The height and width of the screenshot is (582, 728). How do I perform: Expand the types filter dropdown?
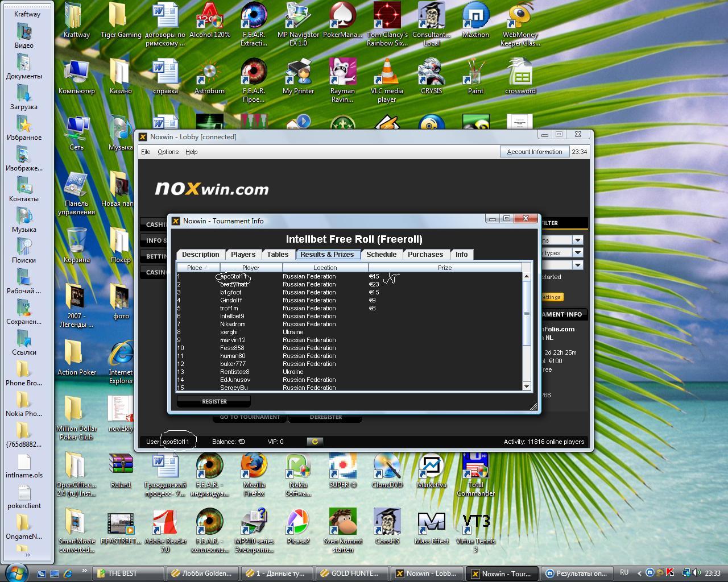pos(577,253)
